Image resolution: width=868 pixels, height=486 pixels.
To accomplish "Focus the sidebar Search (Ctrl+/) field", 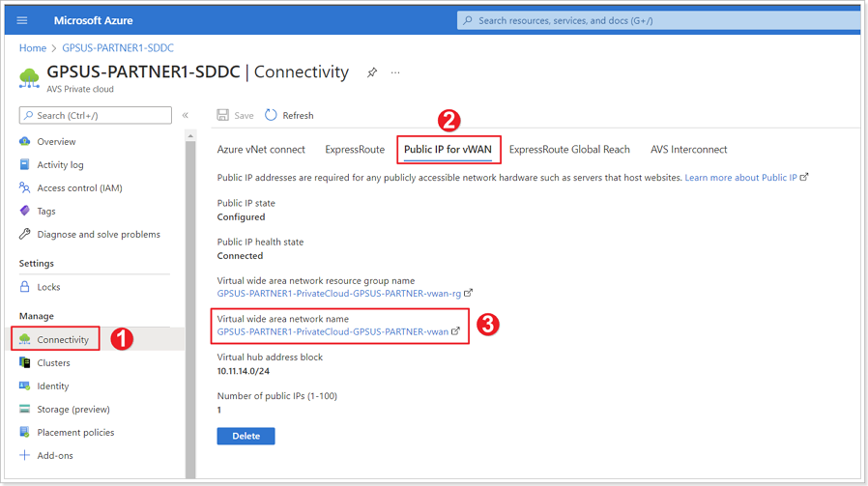I will click(x=96, y=115).
